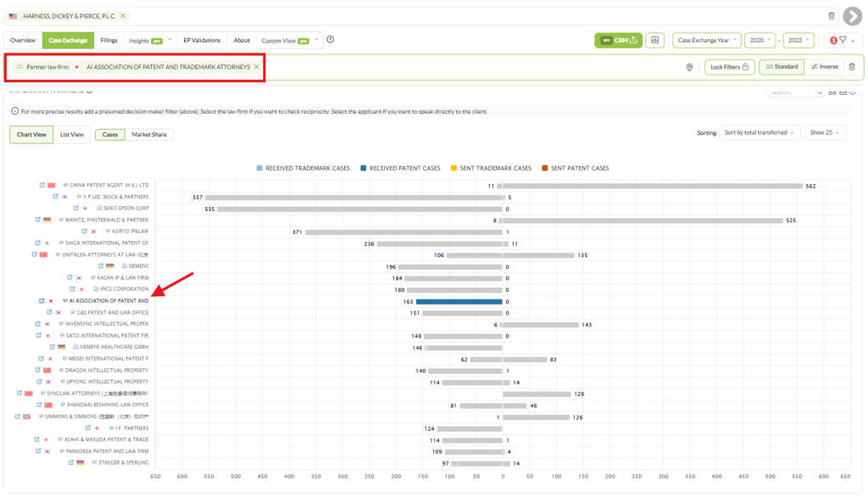Open the Case Exchange Year dropdown
This screenshot has height=497, width=868.
(706, 41)
